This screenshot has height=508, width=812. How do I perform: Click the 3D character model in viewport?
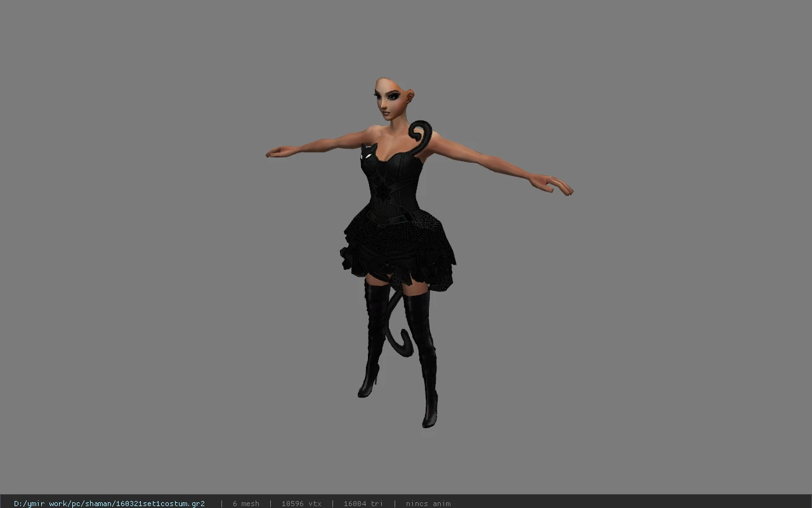click(x=419, y=252)
